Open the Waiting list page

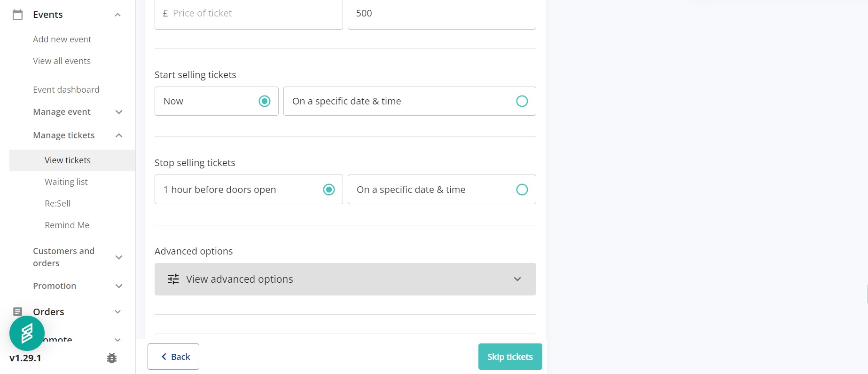point(66,182)
